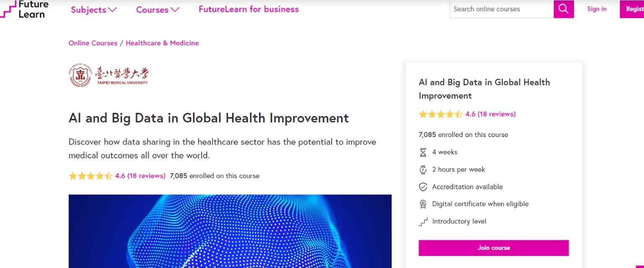The width and height of the screenshot is (644, 268).
Task: Click the search magnifier icon
Action: click(563, 9)
